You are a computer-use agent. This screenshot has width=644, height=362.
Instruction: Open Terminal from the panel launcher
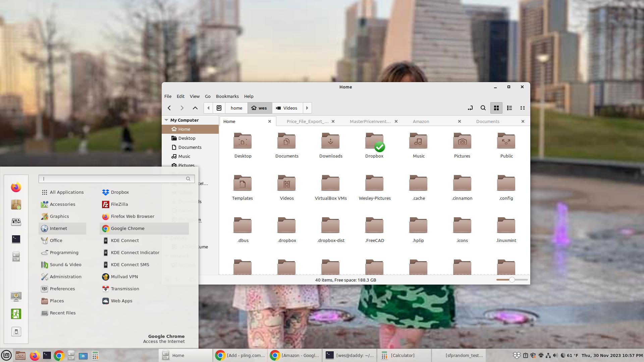pyautogui.click(x=47, y=355)
